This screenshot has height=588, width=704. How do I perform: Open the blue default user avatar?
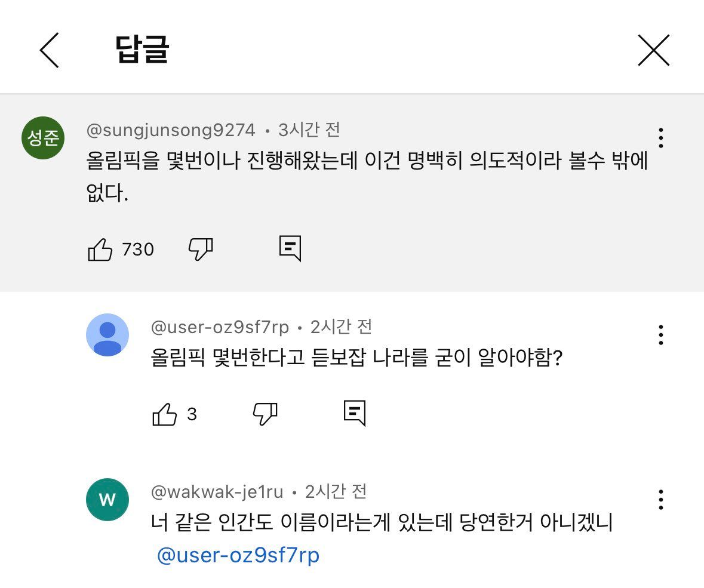point(107,335)
